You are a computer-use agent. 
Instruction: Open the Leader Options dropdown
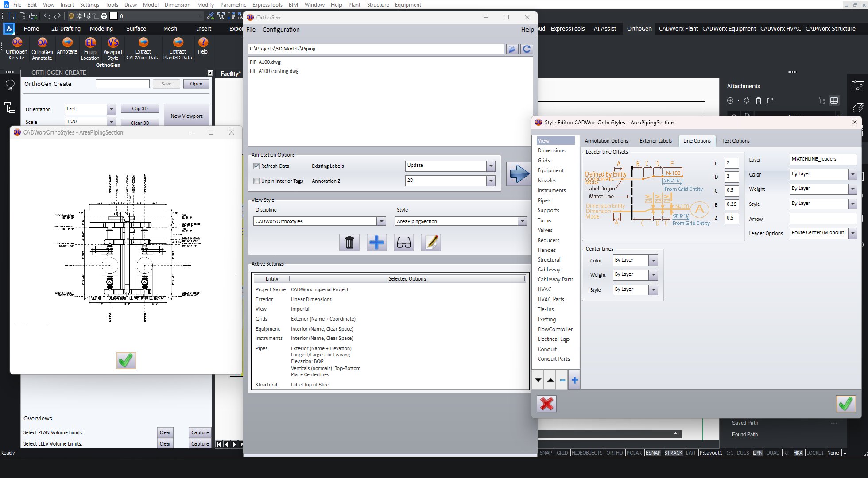(x=852, y=233)
